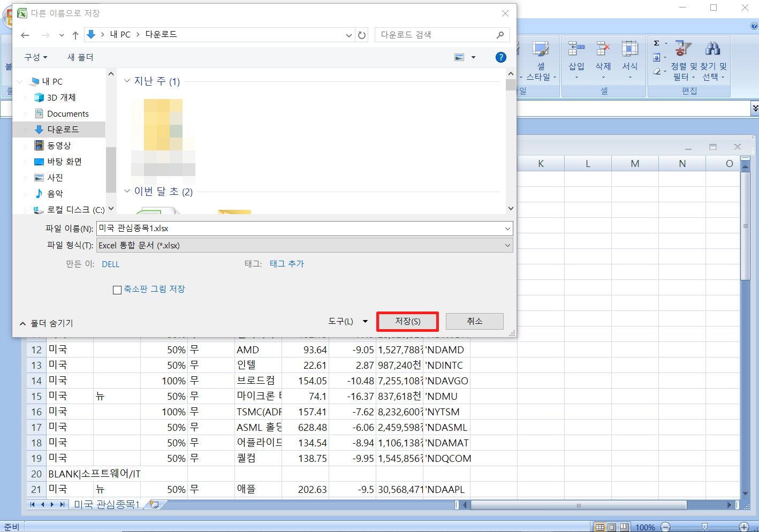This screenshot has height=532, width=759.
Task: Click the cell containing AMD
Action: coord(258,350)
